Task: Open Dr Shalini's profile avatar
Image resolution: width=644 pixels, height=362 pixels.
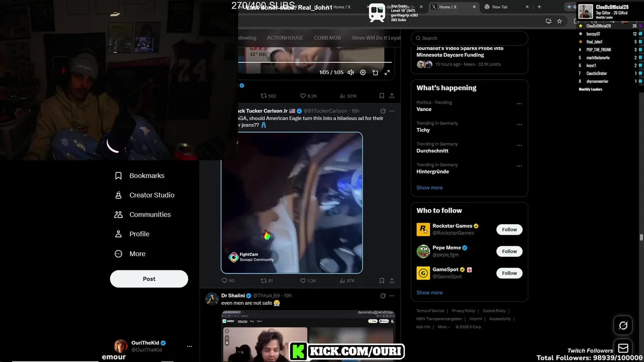Action: pos(212,299)
